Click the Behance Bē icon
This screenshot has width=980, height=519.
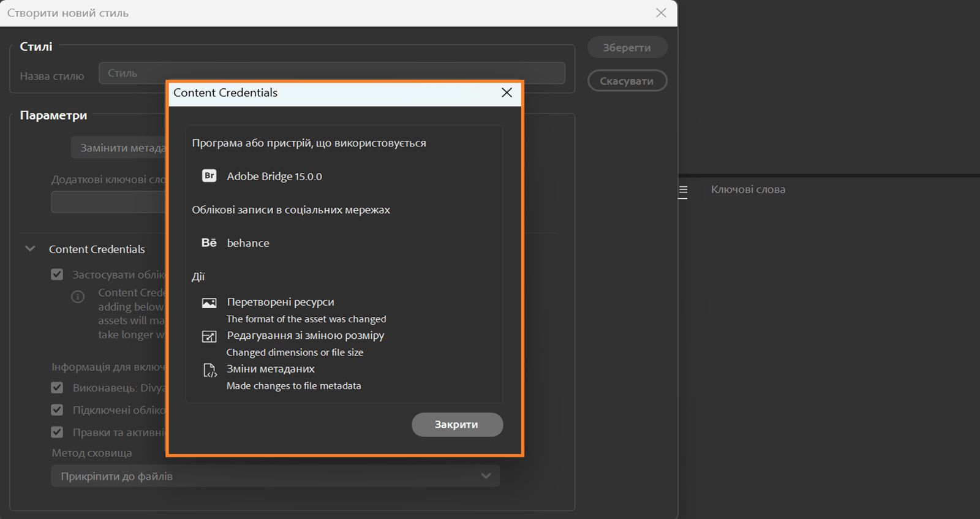(209, 243)
